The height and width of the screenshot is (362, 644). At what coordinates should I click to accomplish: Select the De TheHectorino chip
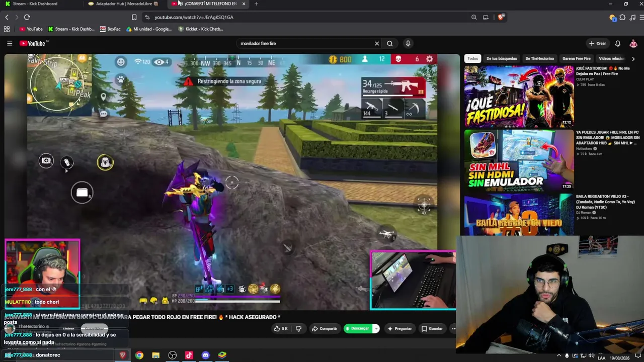[x=539, y=58]
